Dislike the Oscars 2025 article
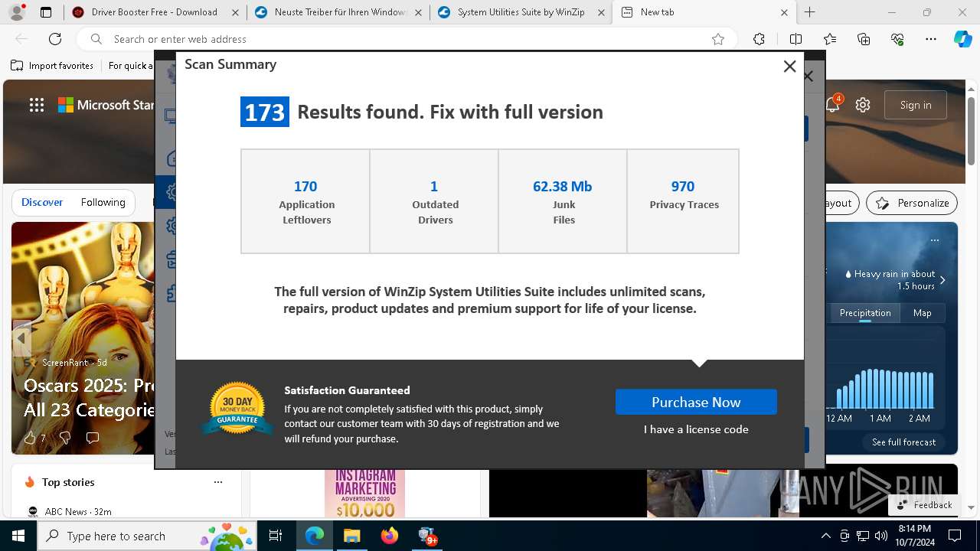The width and height of the screenshot is (980, 551). pyautogui.click(x=64, y=438)
